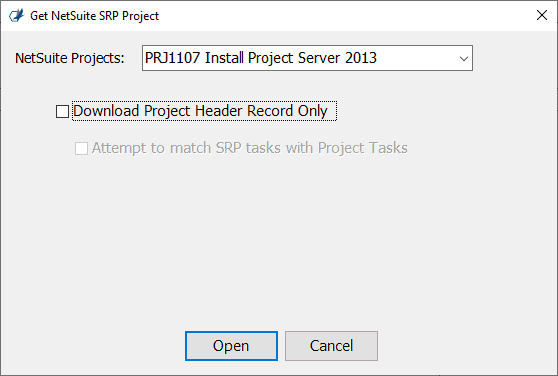The width and height of the screenshot is (558, 376).
Task: Toggle the header-record-only checkbox square
Action: tap(63, 111)
